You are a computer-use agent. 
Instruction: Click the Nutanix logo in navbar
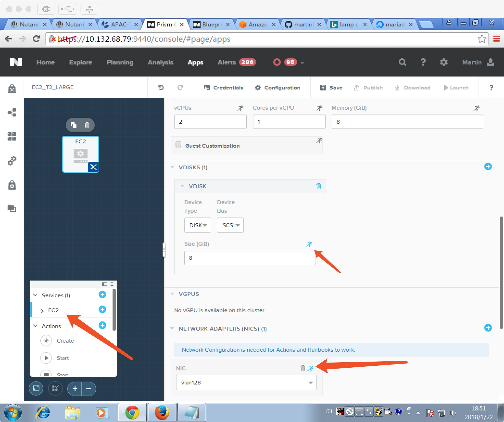click(16, 62)
